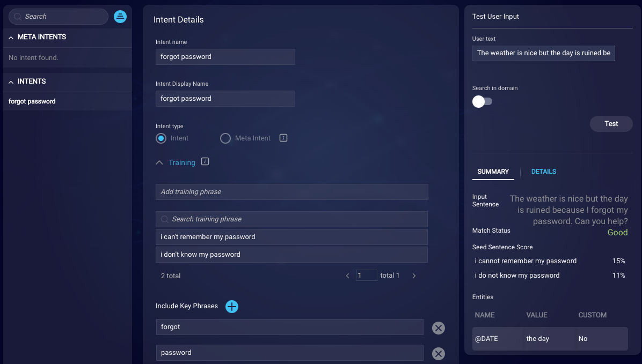Screen dimensions: 642x364
Task: Click the 'Good' match status value
Action: 617,232
